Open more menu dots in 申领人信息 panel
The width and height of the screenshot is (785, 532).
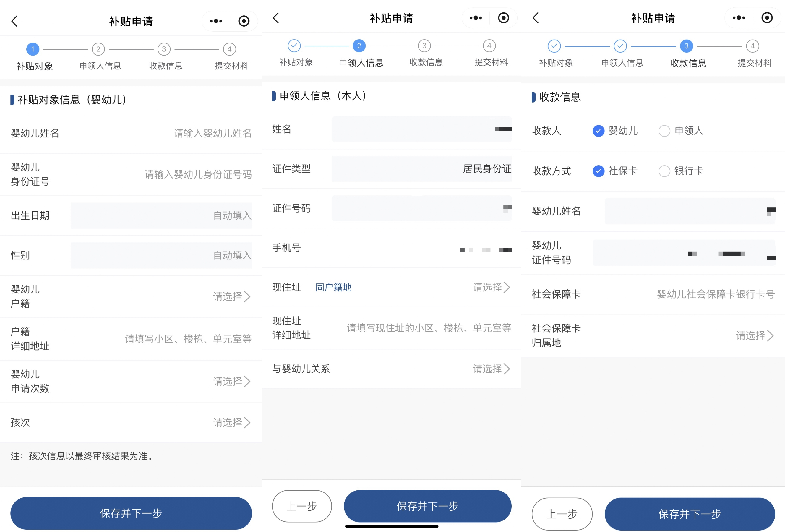pyautogui.click(x=476, y=18)
